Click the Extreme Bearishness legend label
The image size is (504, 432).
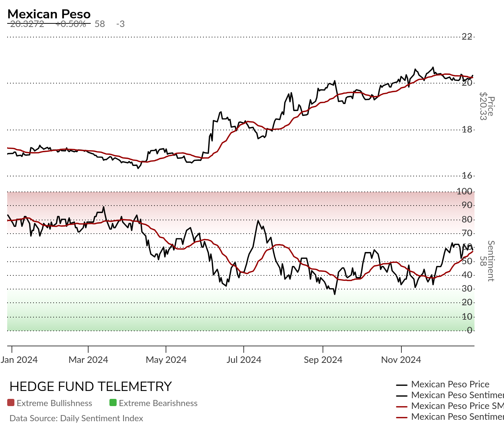pos(158,403)
